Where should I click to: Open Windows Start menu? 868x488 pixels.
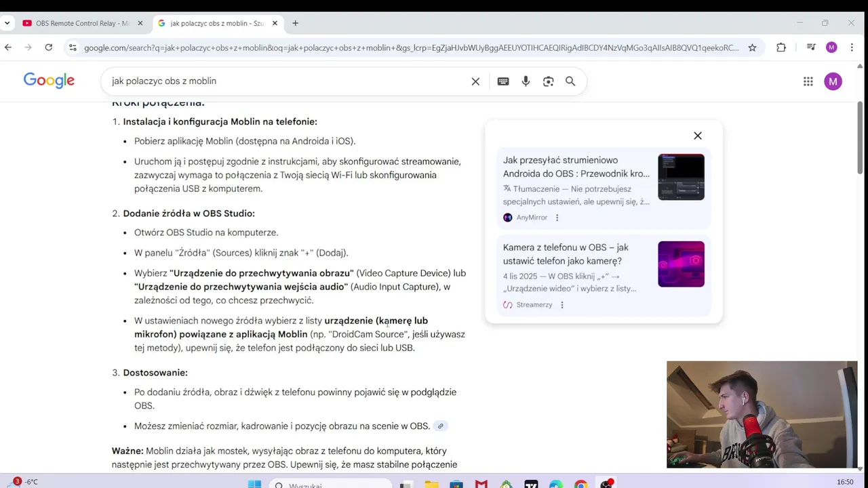[254, 484]
